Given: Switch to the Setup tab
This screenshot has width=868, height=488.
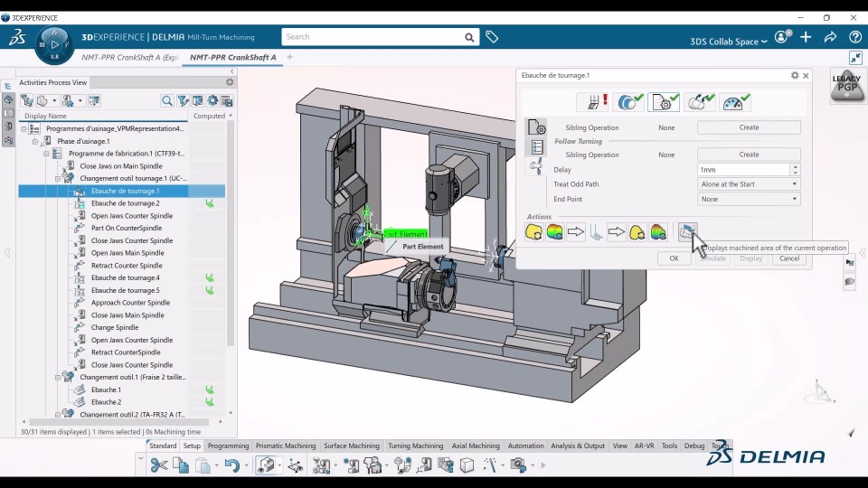Looking at the screenshot, I should (192, 446).
